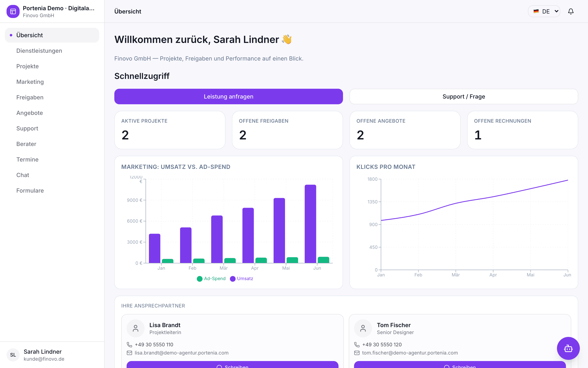Click Senior Designer role under Tom Fischer
Screen dimensions: 588x368
pos(395,332)
